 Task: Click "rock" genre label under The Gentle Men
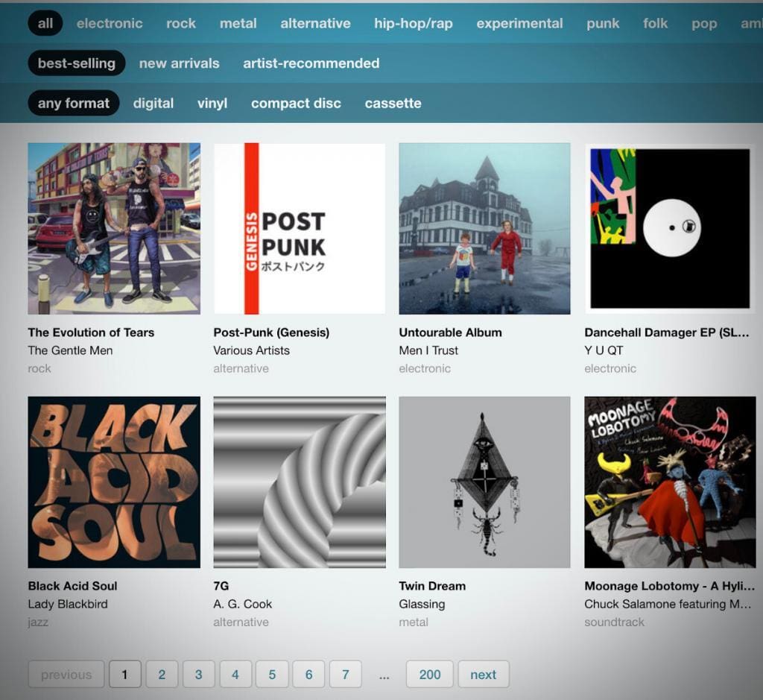tap(39, 368)
